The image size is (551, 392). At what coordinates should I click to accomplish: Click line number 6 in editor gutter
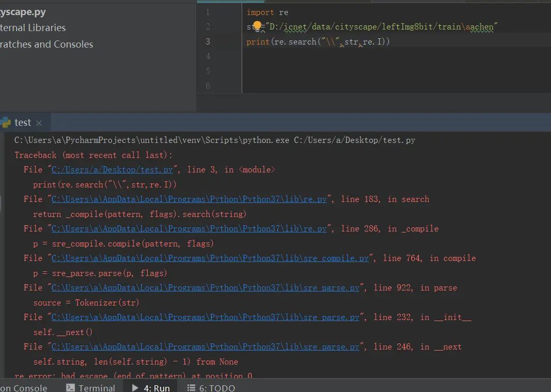coord(208,86)
